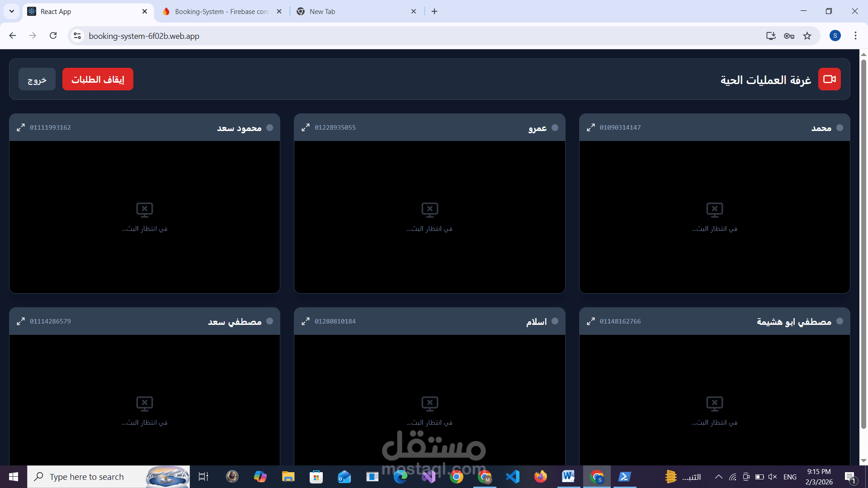Click the page vertical scrollbar
Image resolution: width=868 pixels, height=488 pixels.
[x=863, y=244]
